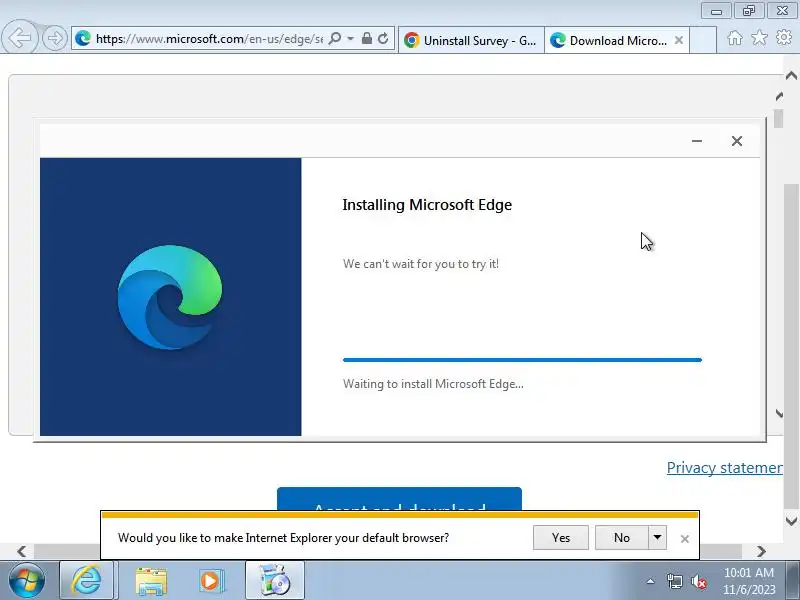Click the blue installation progress bar
Viewport: 800px width, 600px height.
tap(522, 360)
